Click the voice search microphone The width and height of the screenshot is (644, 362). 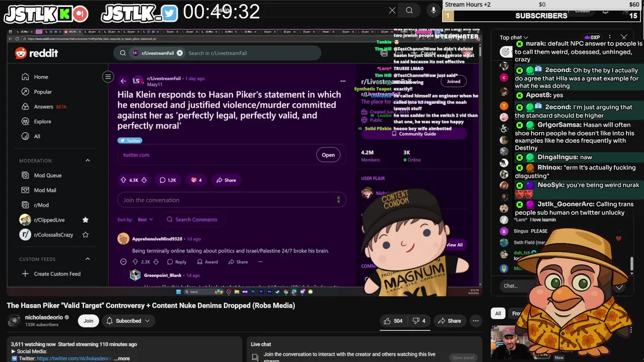click(433, 11)
